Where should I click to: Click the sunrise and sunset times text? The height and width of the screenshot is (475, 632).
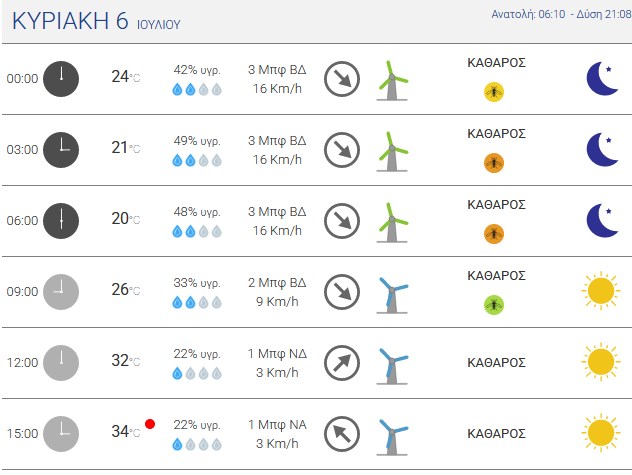click(561, 15)
